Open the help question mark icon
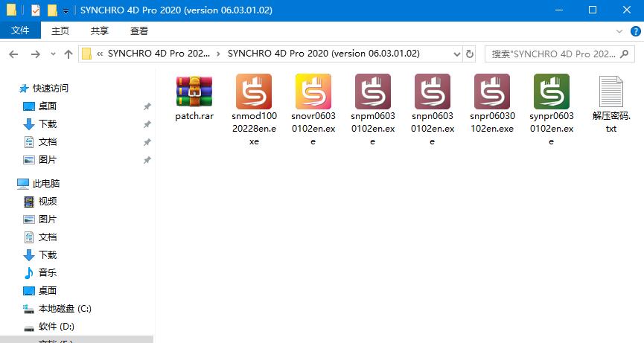The height and width of the screenshot is (343, 644). pos(635,31)
